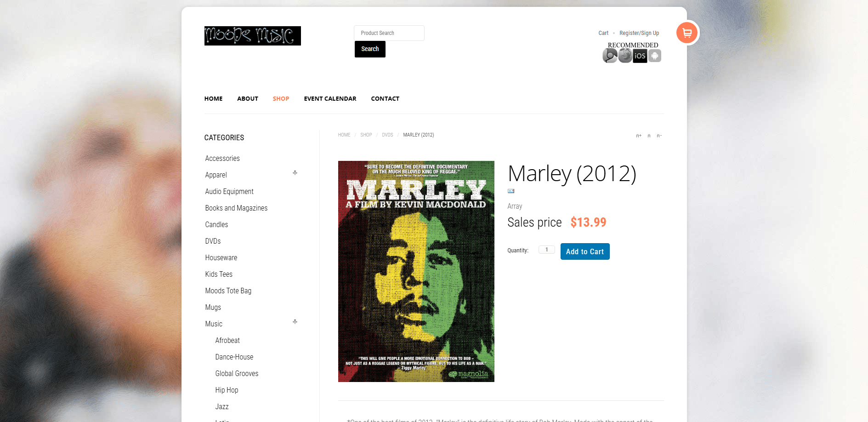868x422 pixels.
Task: Expand the Apparel category
Action: click(x=295, y=173)
